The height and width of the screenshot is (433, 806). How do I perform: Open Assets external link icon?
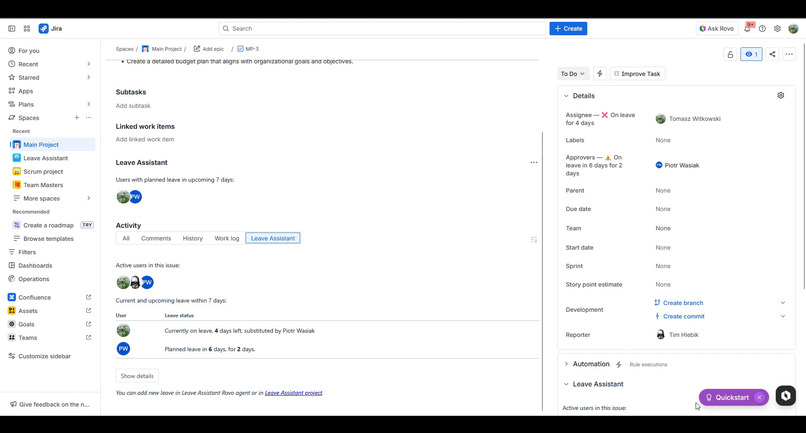click(88, 311)
